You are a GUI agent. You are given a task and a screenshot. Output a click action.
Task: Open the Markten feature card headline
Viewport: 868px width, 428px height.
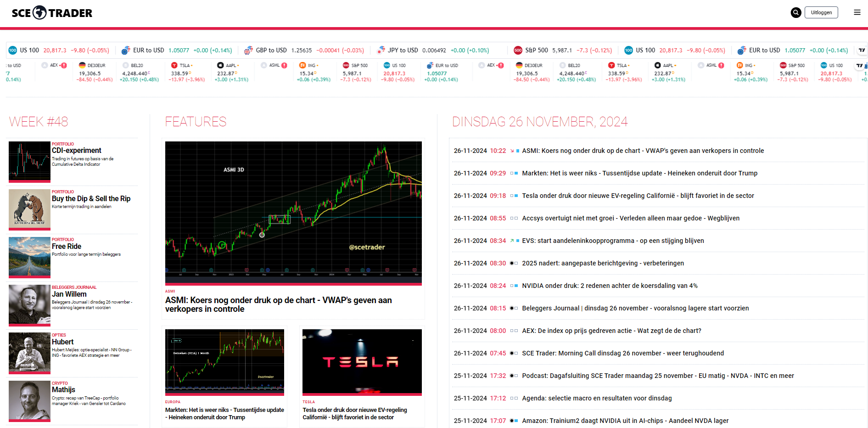224,413
